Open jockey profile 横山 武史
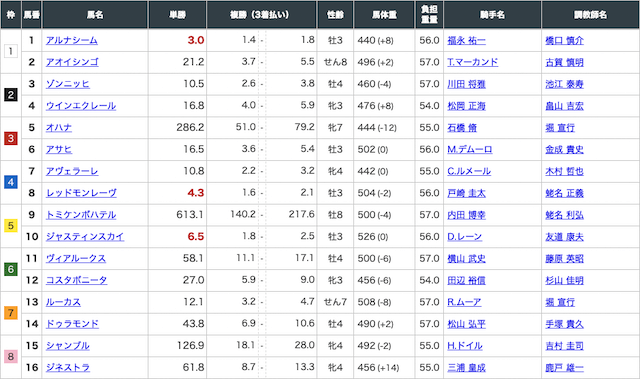 pyautogui.click(x=467, y=259)
